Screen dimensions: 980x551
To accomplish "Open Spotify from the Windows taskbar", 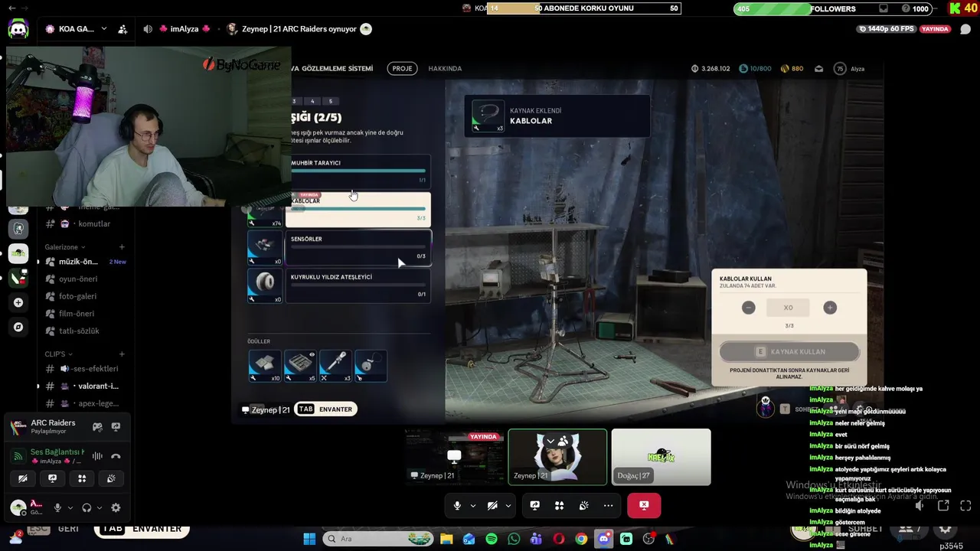I will coord(491,539).
